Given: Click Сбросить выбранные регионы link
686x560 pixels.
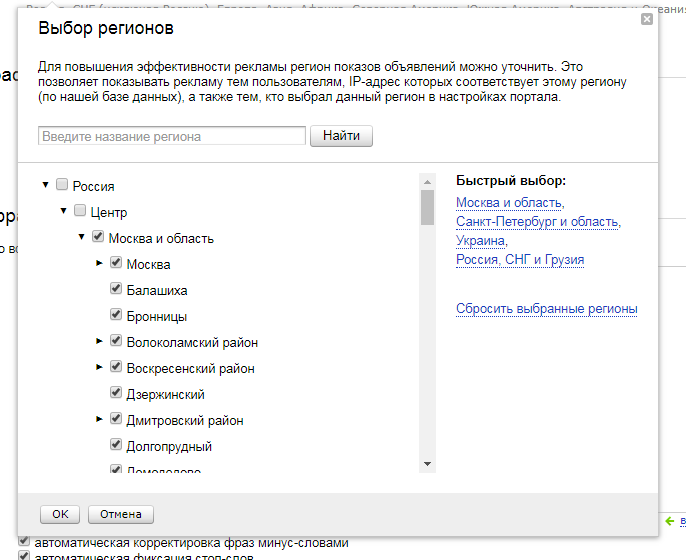Looking at the screenshot, I should [x=546, y=309].
